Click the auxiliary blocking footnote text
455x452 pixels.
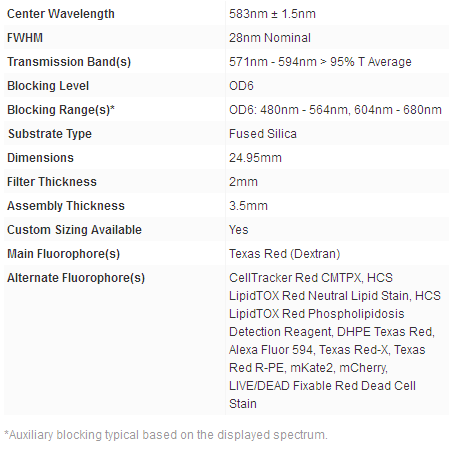tap(166, 435)
